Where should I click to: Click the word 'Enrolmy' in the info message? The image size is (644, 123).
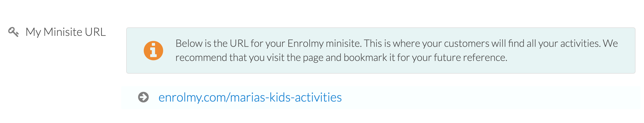[306, 43]
